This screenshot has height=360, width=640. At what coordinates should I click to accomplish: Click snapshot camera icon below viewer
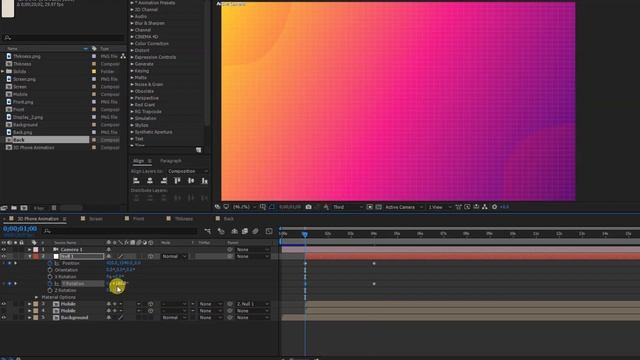click(x=309, y=207)
